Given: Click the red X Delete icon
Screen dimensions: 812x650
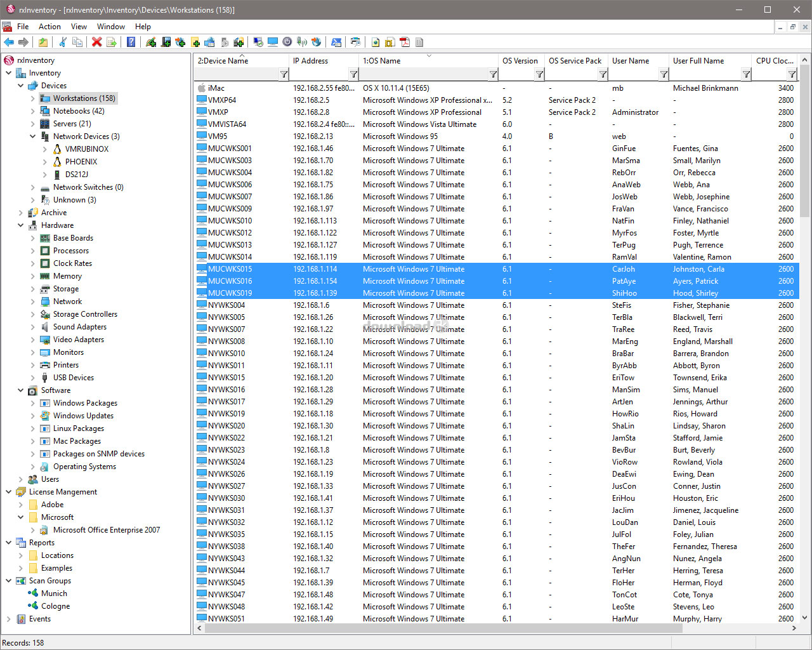Looking at the screenshot, I should tap(96, 42).
